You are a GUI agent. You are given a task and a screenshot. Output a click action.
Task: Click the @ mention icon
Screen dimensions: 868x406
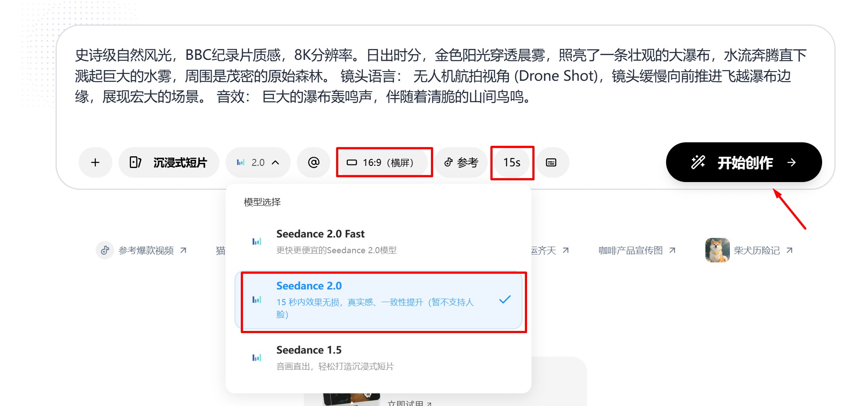(x=313, y=162)
